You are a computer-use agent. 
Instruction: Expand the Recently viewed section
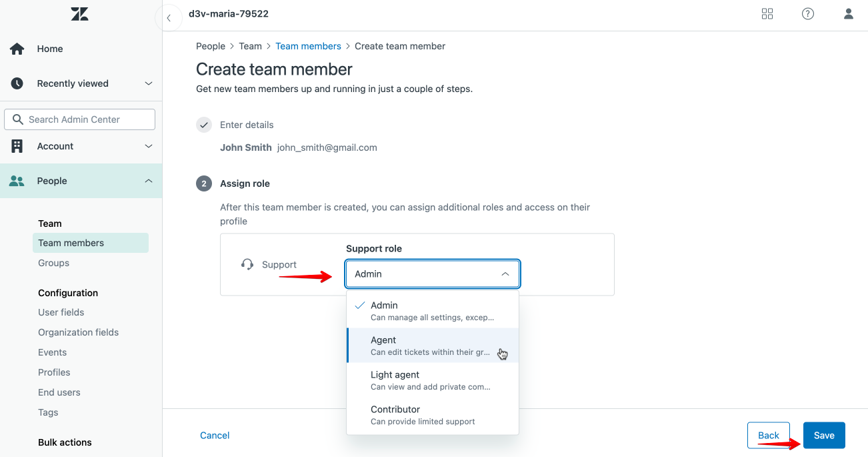point(149,83)
